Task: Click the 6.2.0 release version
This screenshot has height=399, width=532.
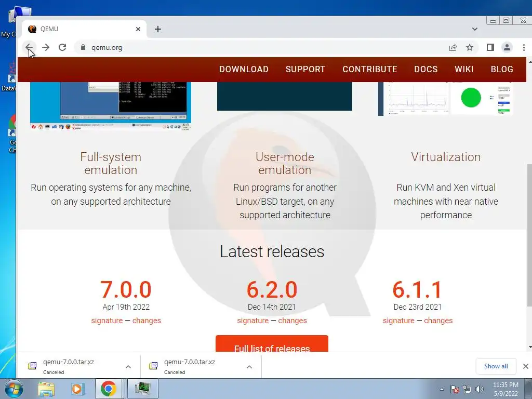Action: point(272,290)
